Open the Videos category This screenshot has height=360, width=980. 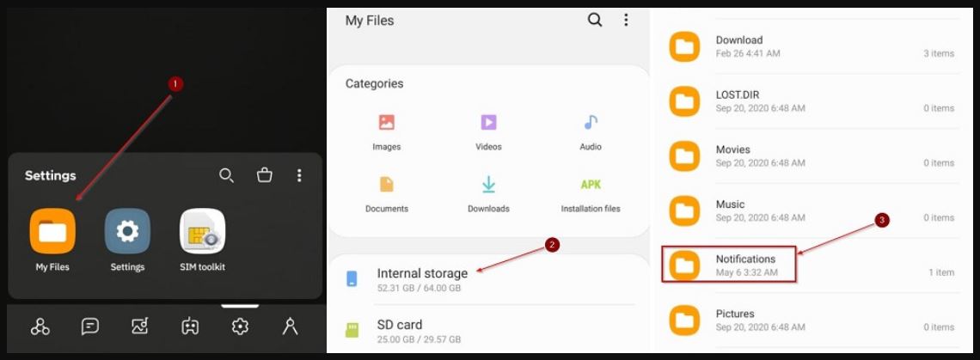[488, 122]
